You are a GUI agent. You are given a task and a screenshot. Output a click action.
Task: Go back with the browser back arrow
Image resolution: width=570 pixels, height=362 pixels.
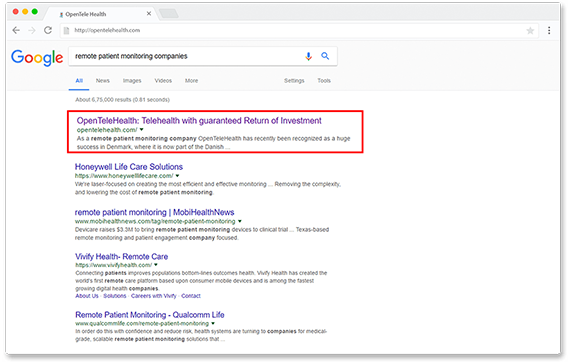tap(16, 30)
